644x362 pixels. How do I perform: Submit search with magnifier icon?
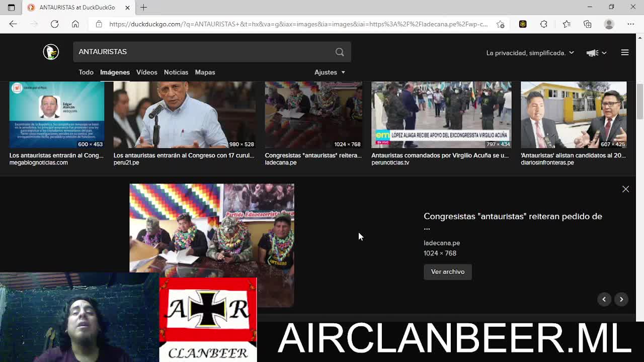point(340,52)
